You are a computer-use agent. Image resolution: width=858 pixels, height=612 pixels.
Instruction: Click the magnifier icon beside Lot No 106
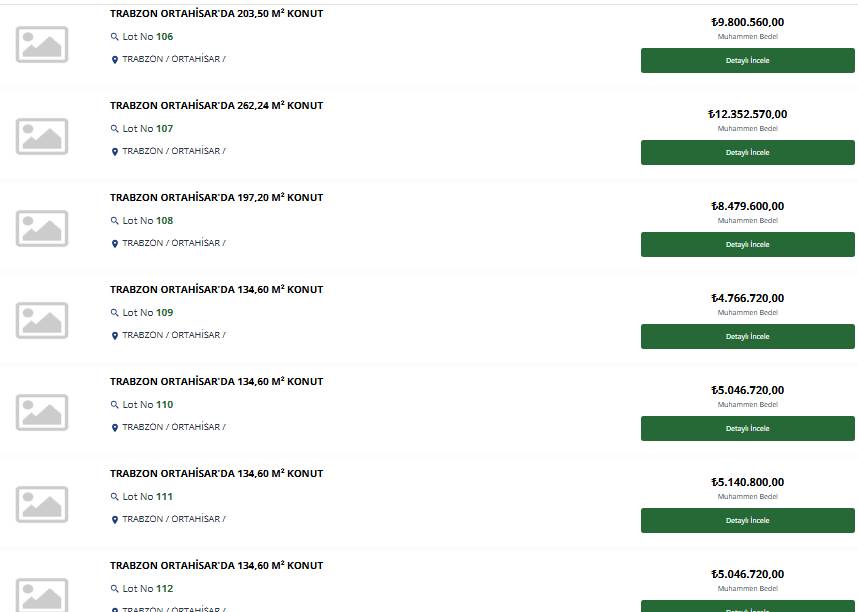tap(114, 37)
